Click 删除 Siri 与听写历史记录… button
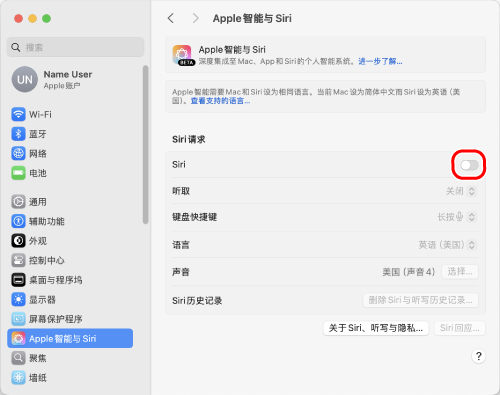The height and width of the screenshot is (395, 500). click(x=421, y=300)
